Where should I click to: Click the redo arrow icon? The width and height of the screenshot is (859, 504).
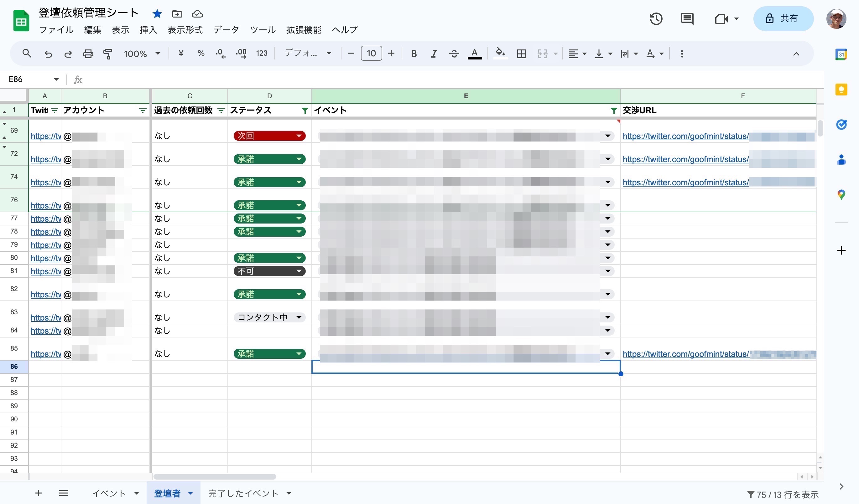click(68, 54)
